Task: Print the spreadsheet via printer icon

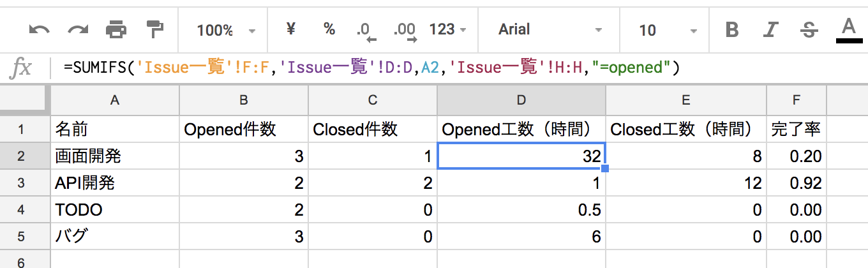Action: [116, 29]
